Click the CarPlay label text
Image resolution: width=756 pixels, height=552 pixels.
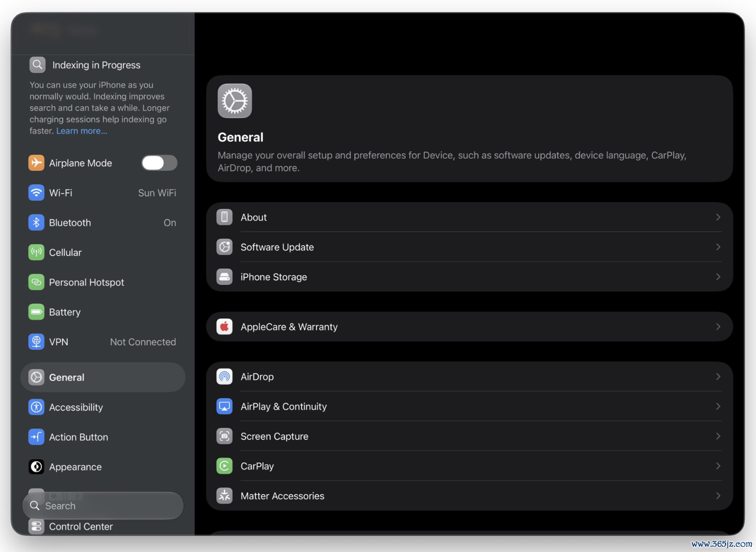point(257,466)
